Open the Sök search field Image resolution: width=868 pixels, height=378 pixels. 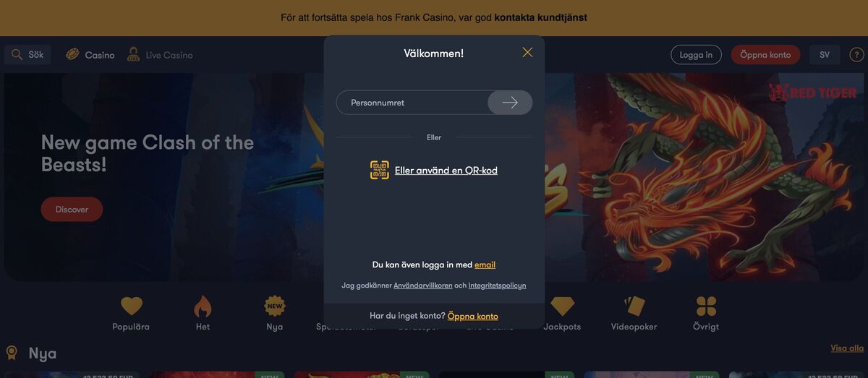[28, 55]
